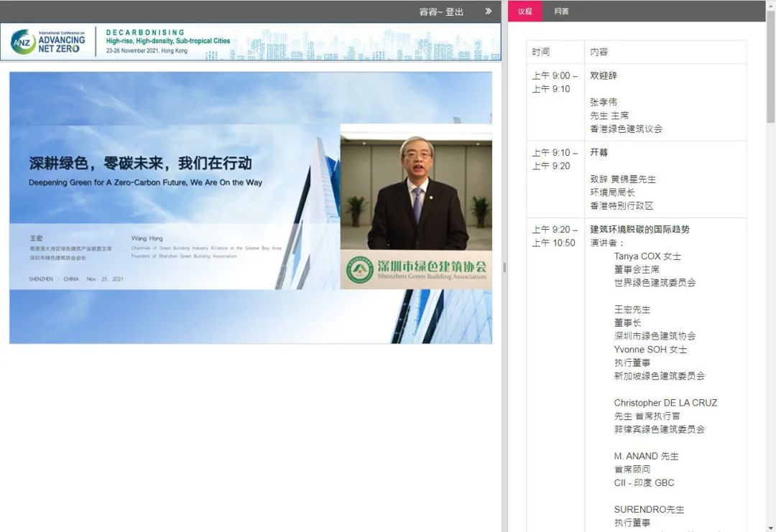Click the panel splitter handle

point(504,267)
